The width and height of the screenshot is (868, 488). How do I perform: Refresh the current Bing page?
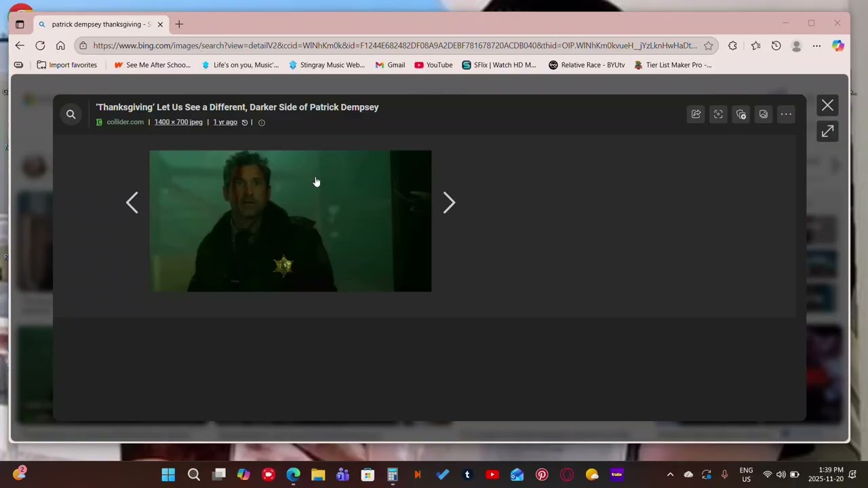(40, 45)
